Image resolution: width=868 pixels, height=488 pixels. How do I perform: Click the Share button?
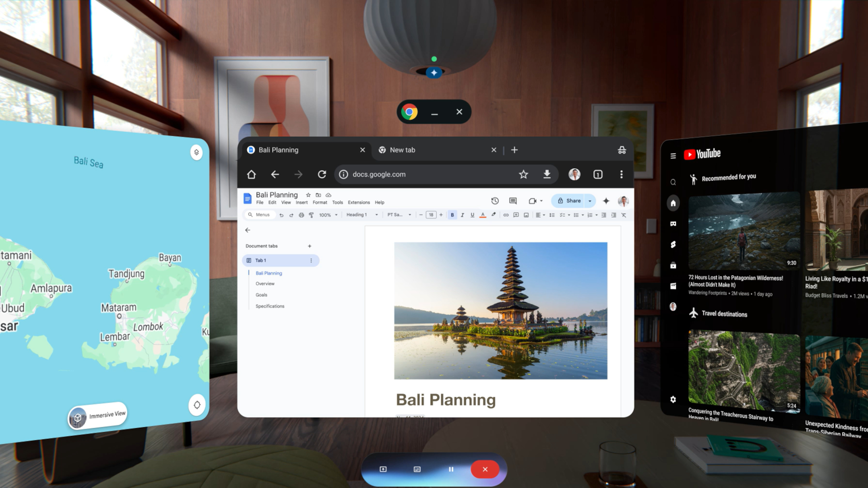click(x=569, y=201)
